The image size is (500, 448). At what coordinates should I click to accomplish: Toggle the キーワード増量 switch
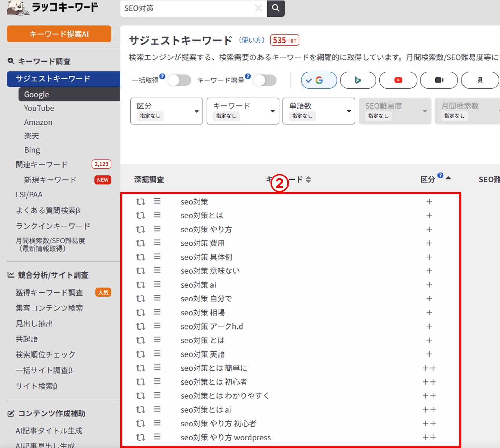265,80
